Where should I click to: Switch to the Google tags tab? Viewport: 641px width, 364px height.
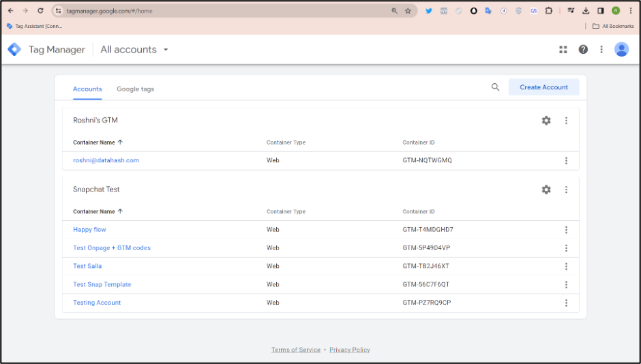pos(135,89)
